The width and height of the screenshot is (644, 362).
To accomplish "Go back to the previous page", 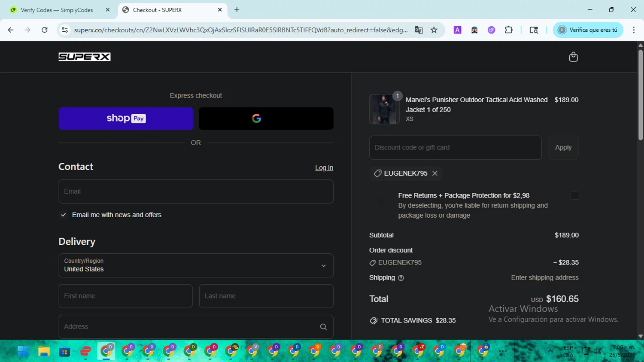I will tap(11, 30).
